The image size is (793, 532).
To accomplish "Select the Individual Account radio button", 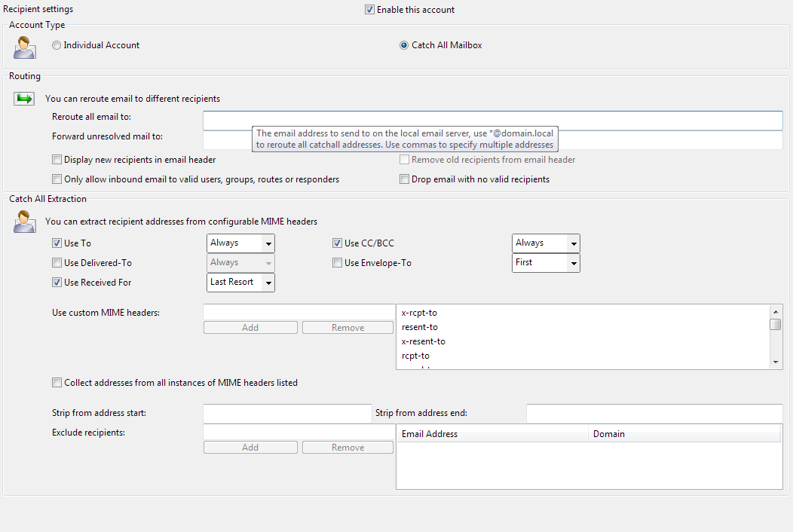I will pos(57,45).
